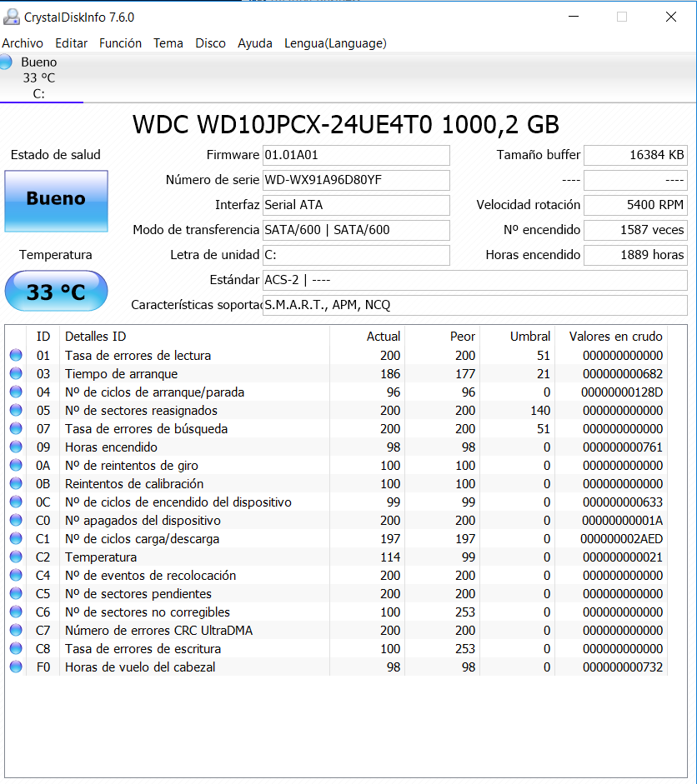Click the 'Tiempo de arranque' row label

coord(121,374)
